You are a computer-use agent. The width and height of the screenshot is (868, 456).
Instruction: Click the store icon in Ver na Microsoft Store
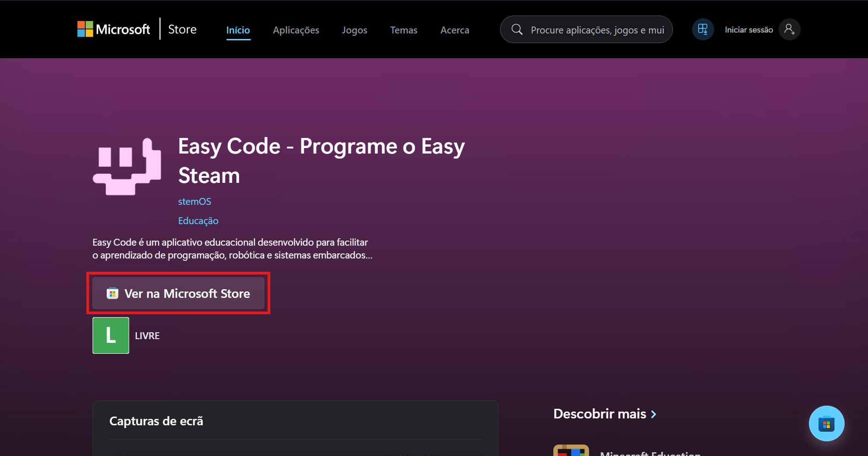point(112,293)
